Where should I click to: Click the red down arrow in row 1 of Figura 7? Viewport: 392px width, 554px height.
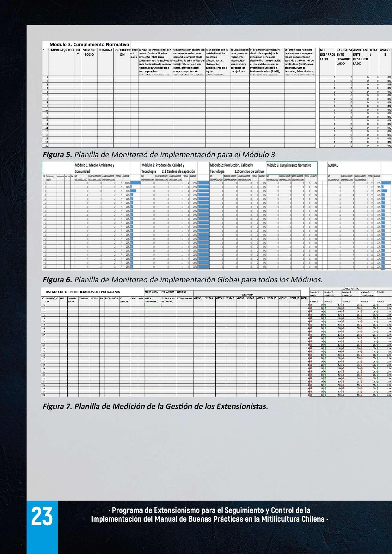tap(311, 305)
